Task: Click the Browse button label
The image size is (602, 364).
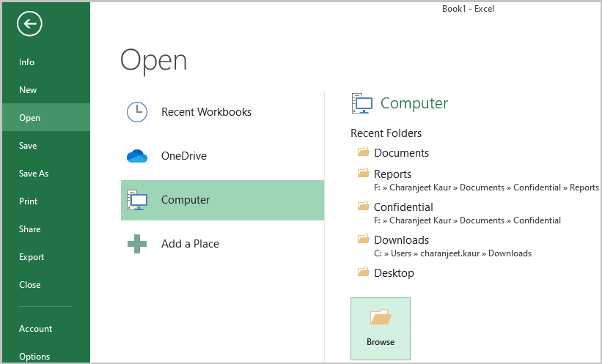Action: [x=381, y=342]
